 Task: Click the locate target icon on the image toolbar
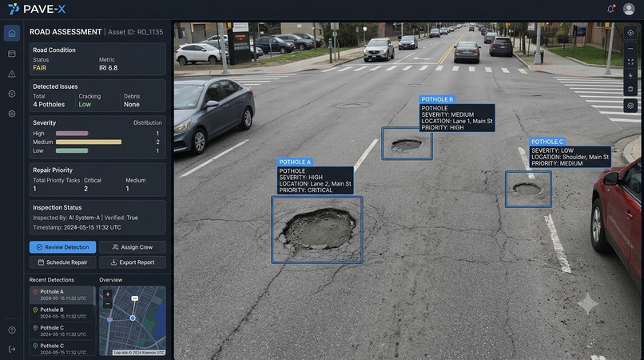(630, 33)
